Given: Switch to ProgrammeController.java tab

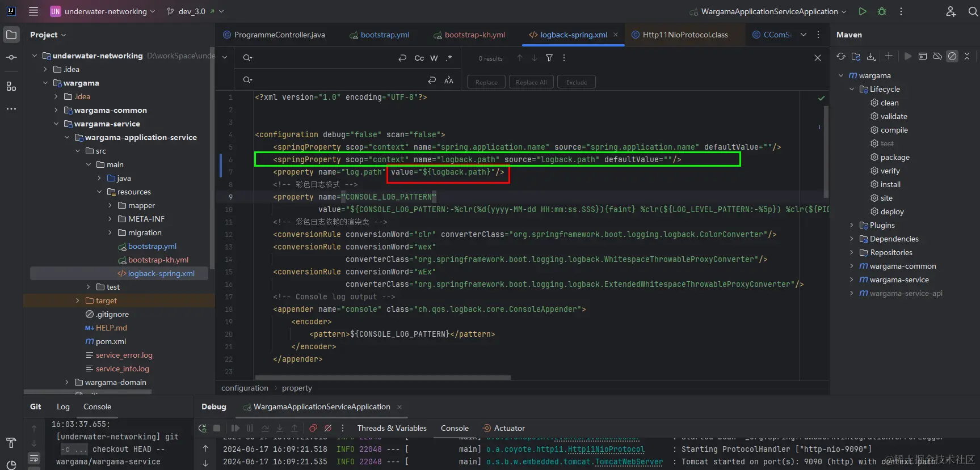Looking at the screenshot, I should 274,35.
